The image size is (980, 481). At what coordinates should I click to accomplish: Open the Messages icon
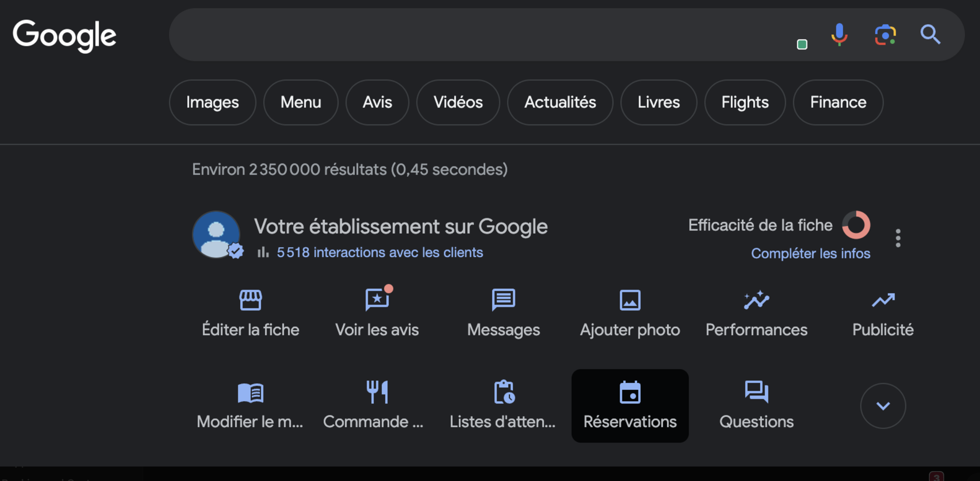(503, 300)
